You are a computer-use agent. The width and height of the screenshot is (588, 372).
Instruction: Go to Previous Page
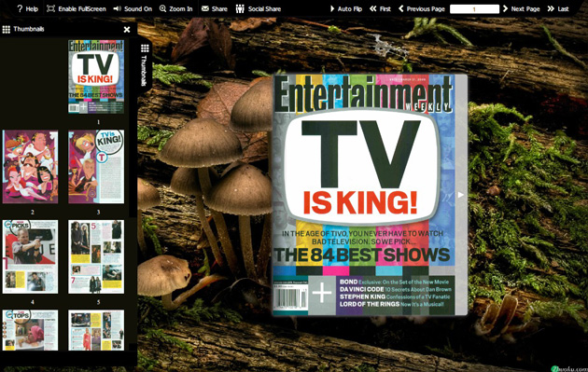click(422, 8)
